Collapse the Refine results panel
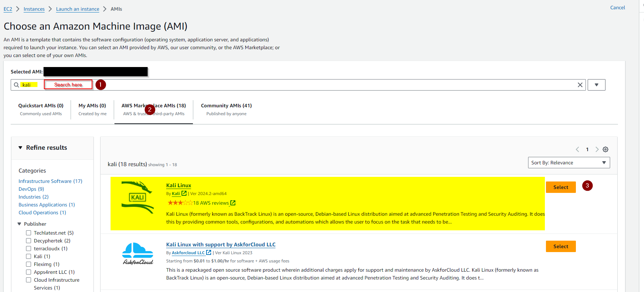 (x=20, y=148)
